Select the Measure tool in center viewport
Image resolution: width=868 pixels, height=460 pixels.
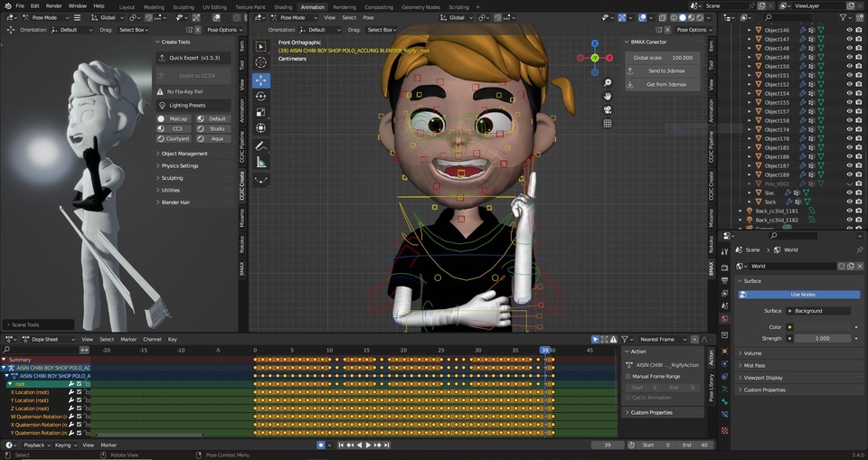coord(260,162)
